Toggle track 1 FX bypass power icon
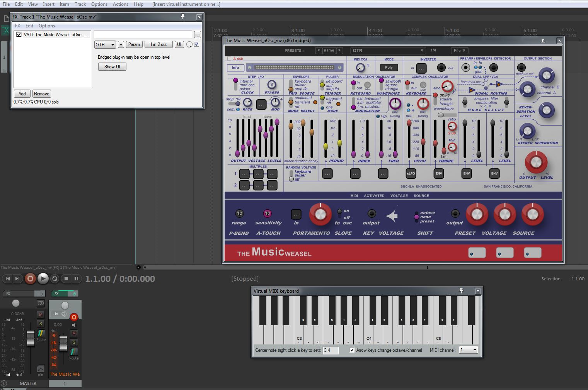This screenshot has height=390, width=588. point(75,294)
